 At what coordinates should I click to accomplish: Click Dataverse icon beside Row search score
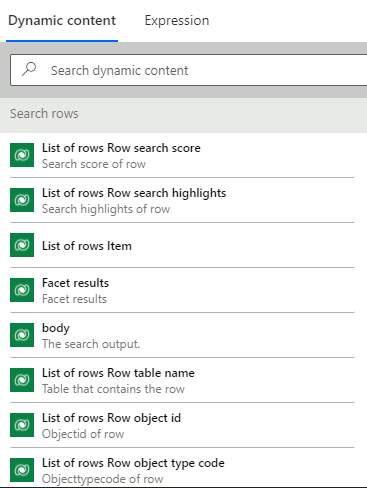click(22, 155)
